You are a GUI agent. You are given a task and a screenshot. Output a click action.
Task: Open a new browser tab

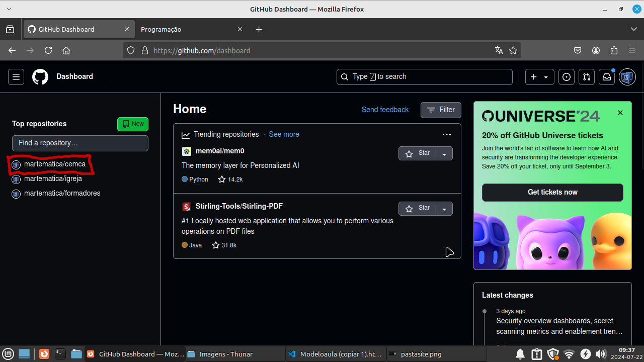pyautogui.click(x=259, y=29)
